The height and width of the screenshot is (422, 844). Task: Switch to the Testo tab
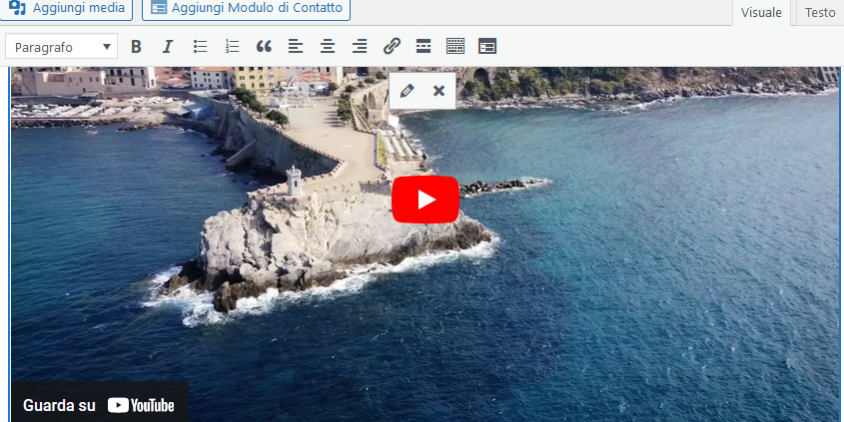tap(819, 13)
